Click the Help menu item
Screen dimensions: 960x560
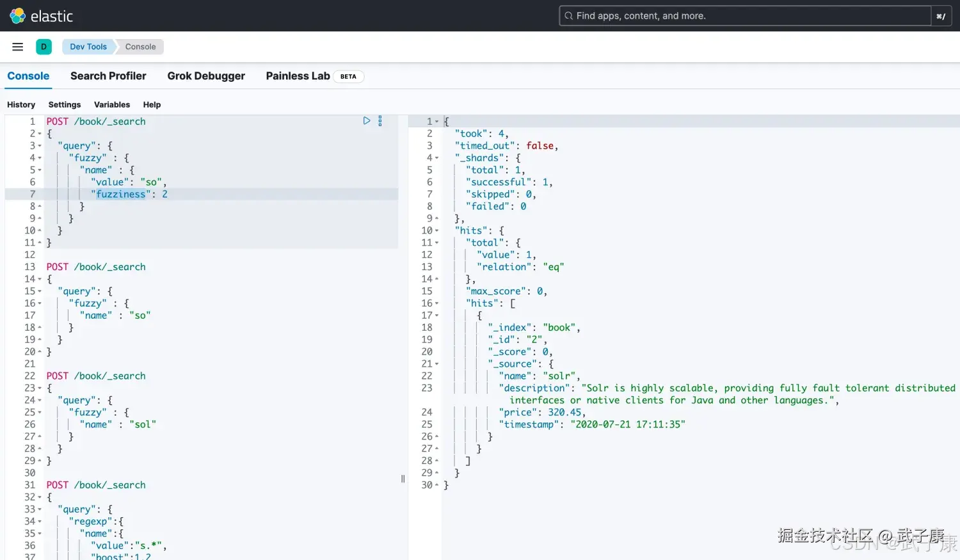tap(152, 104)
